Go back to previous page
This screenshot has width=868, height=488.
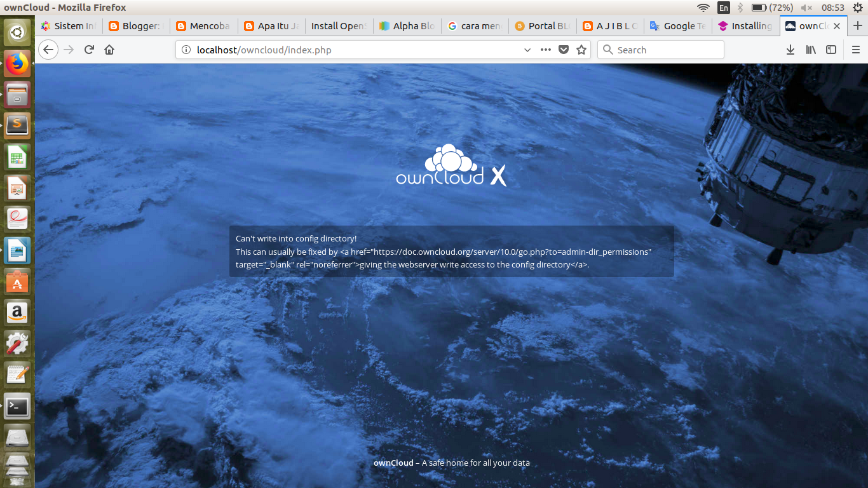pos(48,50)
